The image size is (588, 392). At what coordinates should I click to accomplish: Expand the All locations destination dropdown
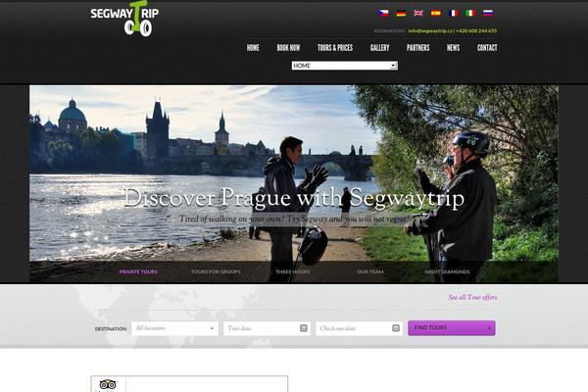tap(174, 328)
